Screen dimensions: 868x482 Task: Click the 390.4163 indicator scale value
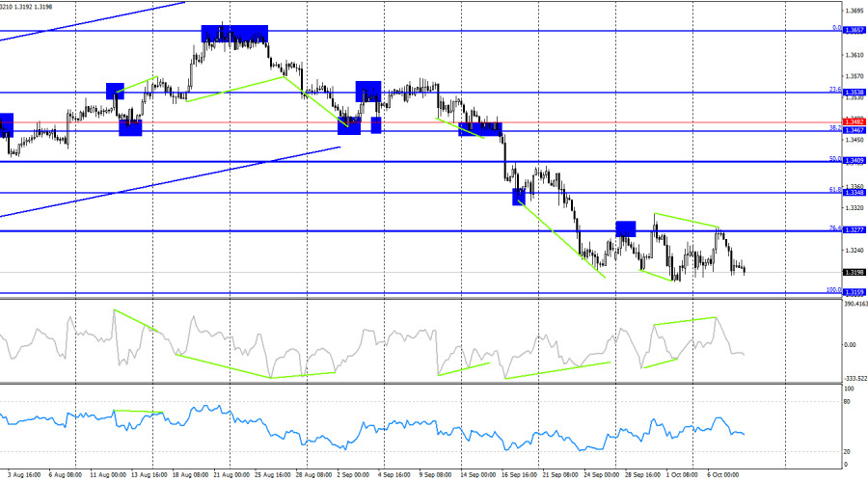point(855,304)
